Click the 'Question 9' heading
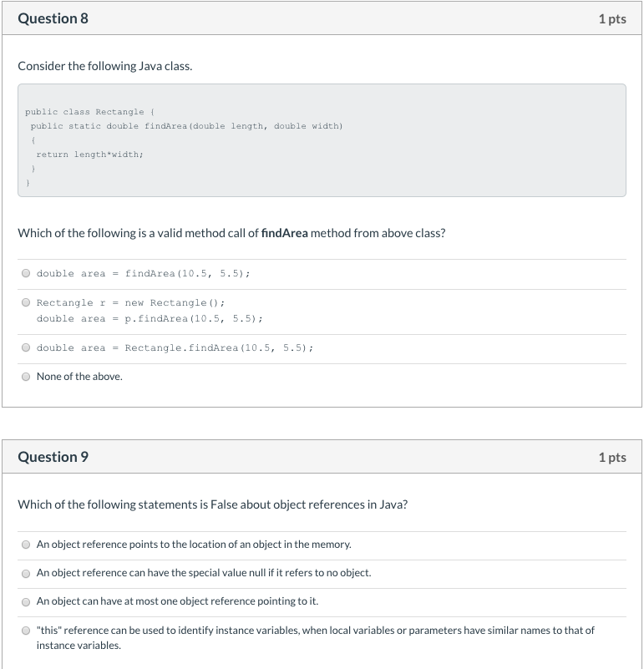The height and width of the screenshot is (669, 644). coord(53,457)
